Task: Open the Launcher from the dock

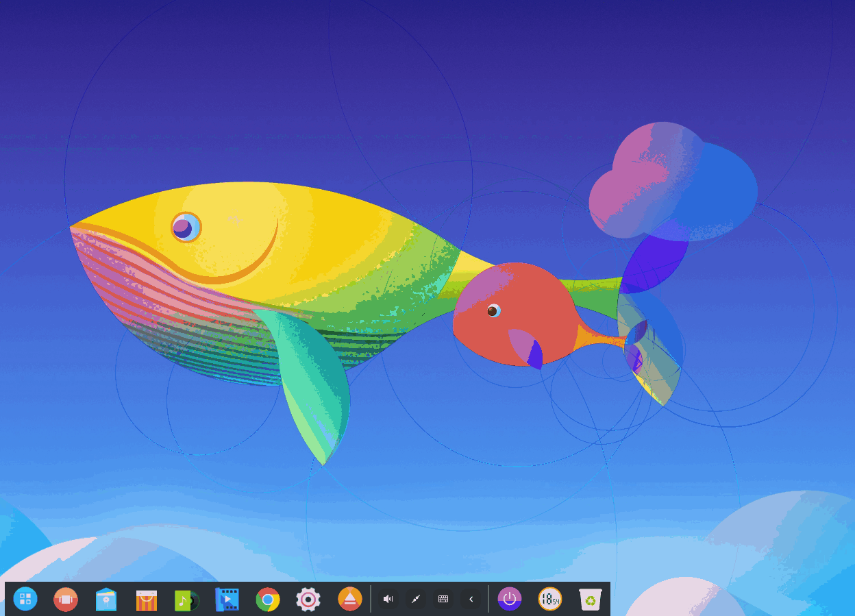Action: click(x=25, y=599)
